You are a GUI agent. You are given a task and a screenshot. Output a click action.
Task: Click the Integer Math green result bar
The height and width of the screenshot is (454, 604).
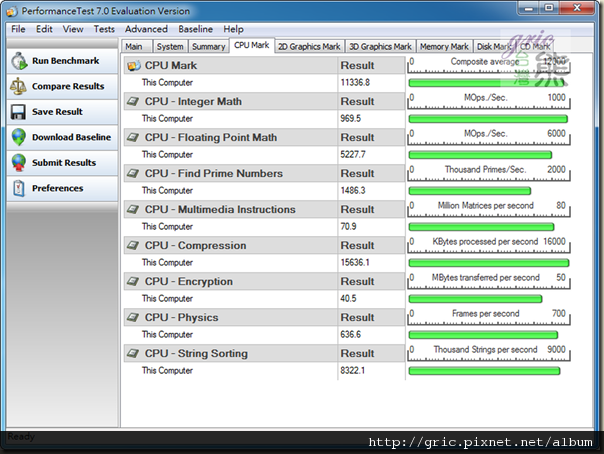(x=488, y=119)
